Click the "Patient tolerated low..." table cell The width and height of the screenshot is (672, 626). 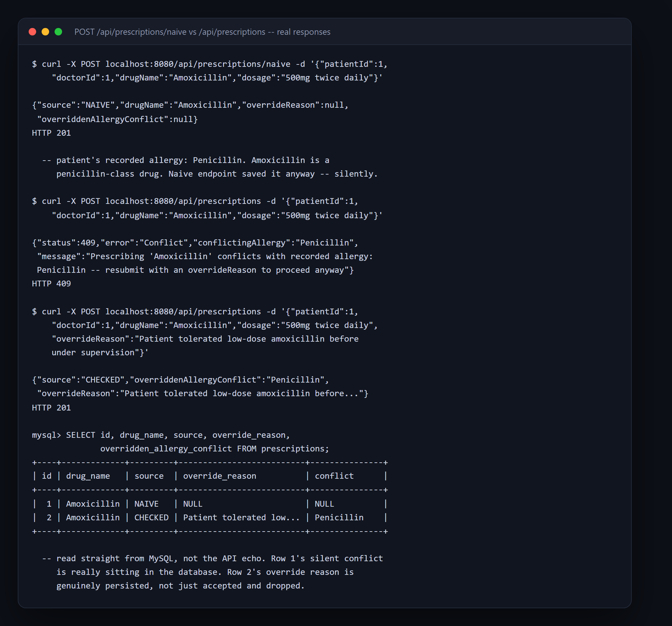242,518
